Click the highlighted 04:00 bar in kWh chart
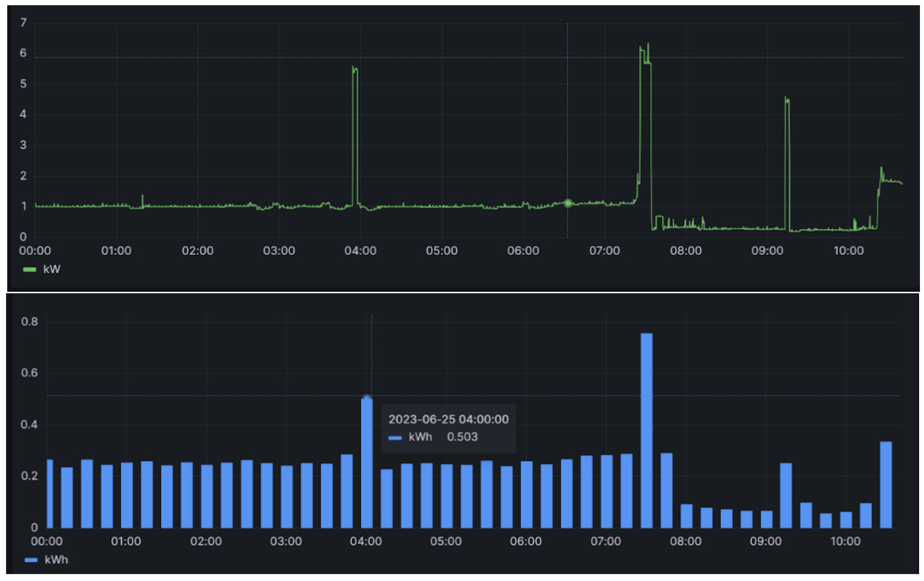Viewport: 924px width, 581px height. point(367,463)
